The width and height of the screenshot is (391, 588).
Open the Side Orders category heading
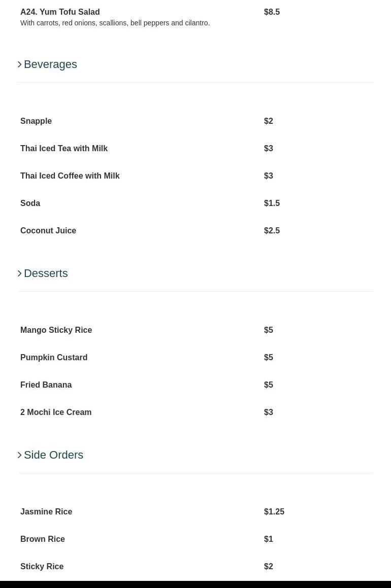pos(54,455)
